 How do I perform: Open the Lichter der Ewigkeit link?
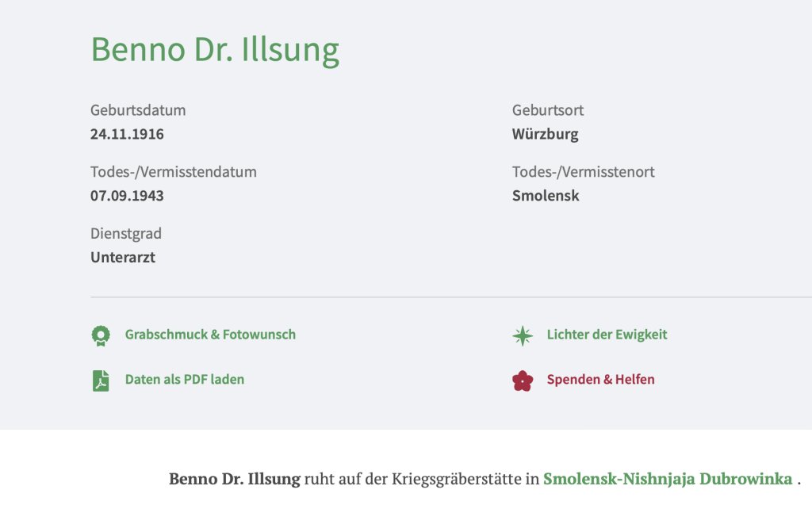click(607, 335)
